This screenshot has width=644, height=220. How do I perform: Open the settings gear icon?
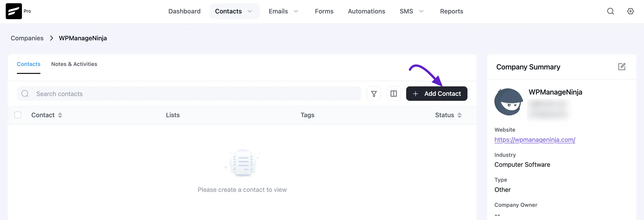coord(631,11)
